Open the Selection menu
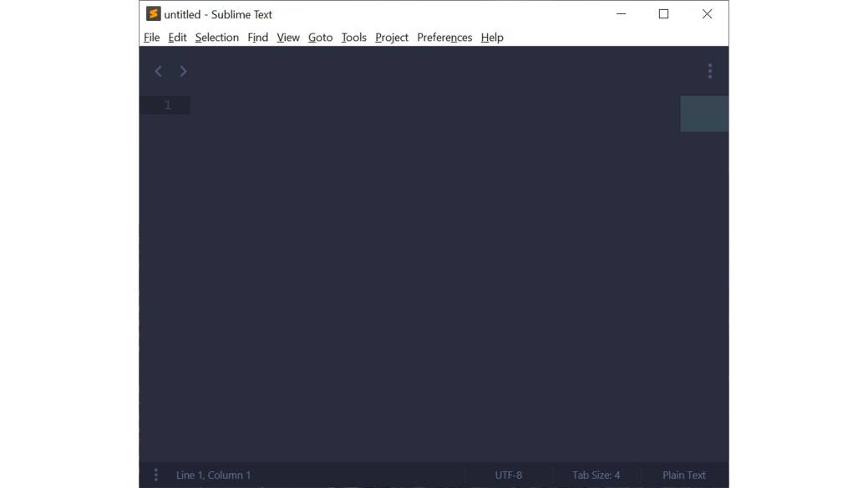The width and height of the screenshot is (868, 488). tap(216, 38)
